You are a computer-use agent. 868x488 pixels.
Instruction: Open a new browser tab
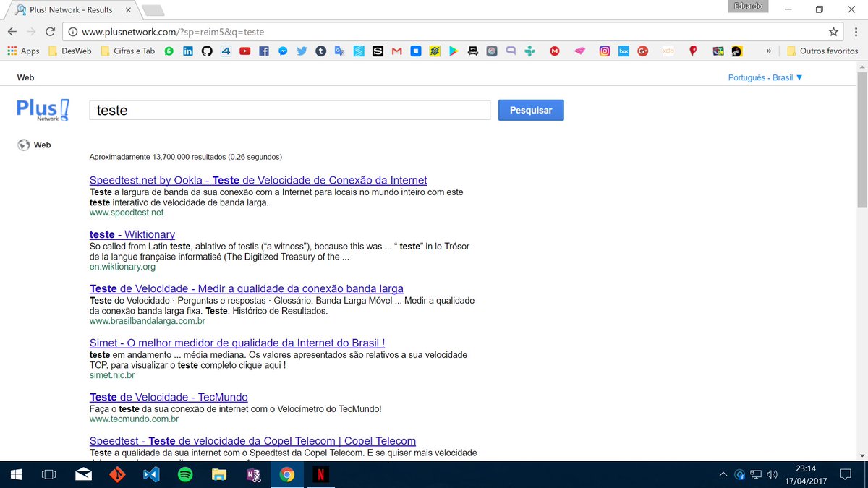(x=153, y=10)
